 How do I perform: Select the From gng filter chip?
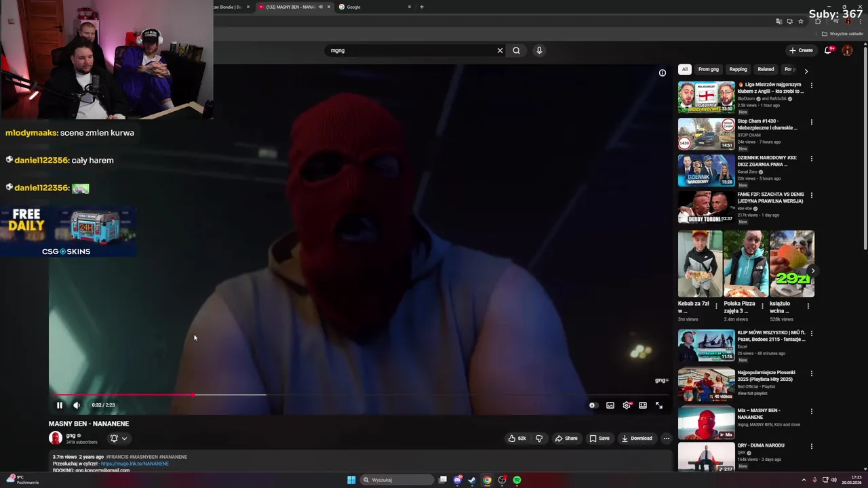pos(709,69)
